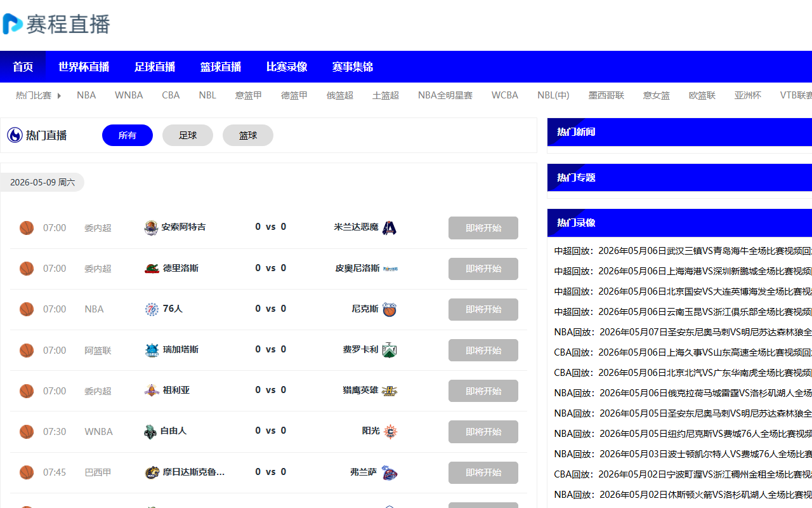Open 云南玉昆VS浙江俱乐部 replay link
This screenshot has width=812, height=508.
(x=683, y=312)
